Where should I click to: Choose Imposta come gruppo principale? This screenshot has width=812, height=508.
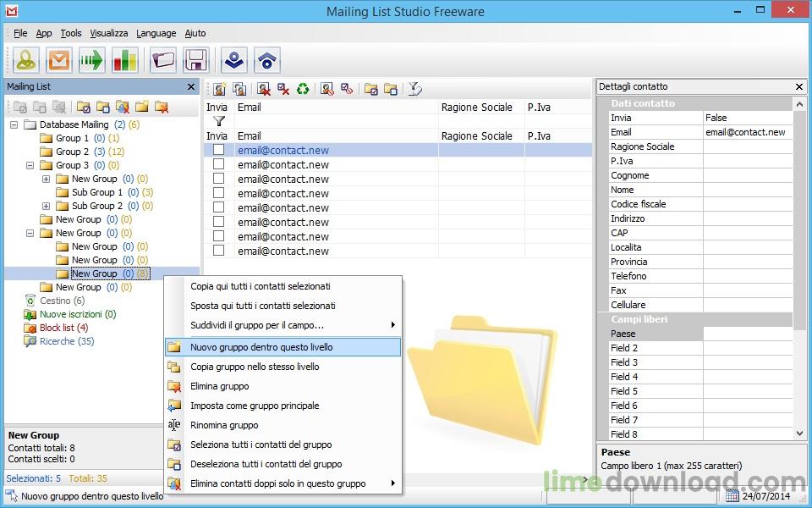point(283,406)
